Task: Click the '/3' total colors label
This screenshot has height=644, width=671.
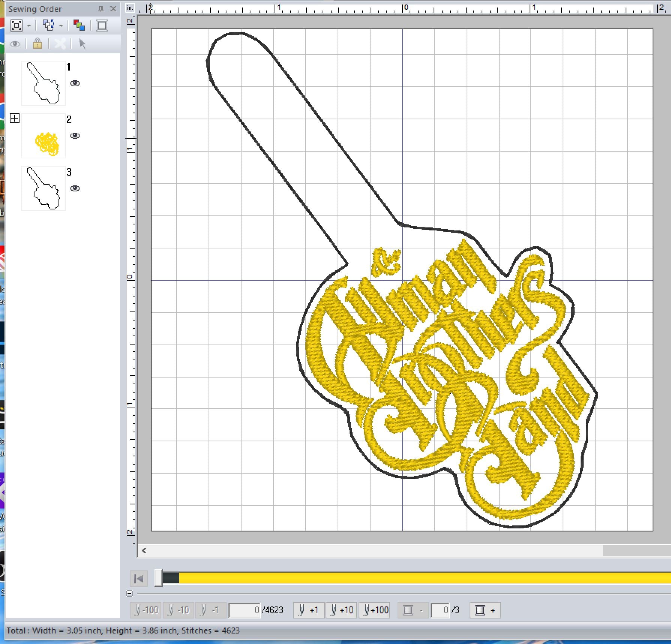Action: click(455, 610)
